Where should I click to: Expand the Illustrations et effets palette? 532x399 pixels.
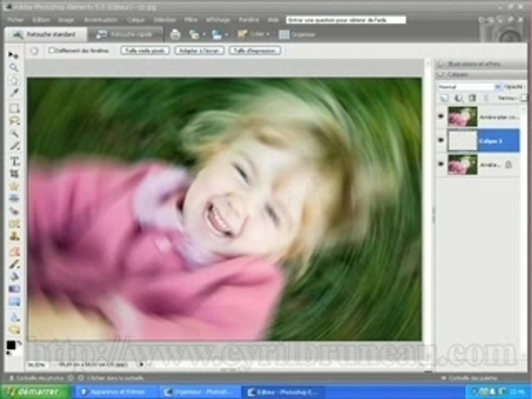(441, 64)
